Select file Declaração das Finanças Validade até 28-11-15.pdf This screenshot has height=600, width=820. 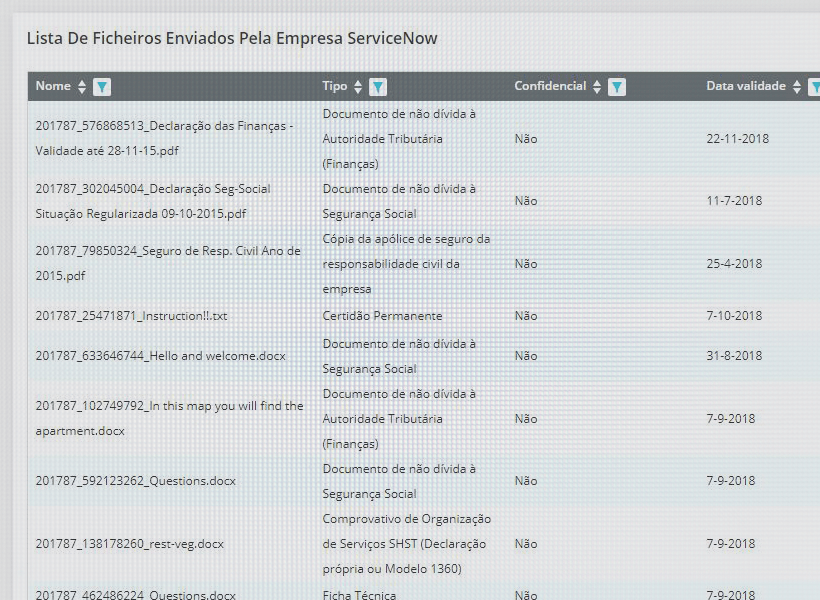(164, 139)
